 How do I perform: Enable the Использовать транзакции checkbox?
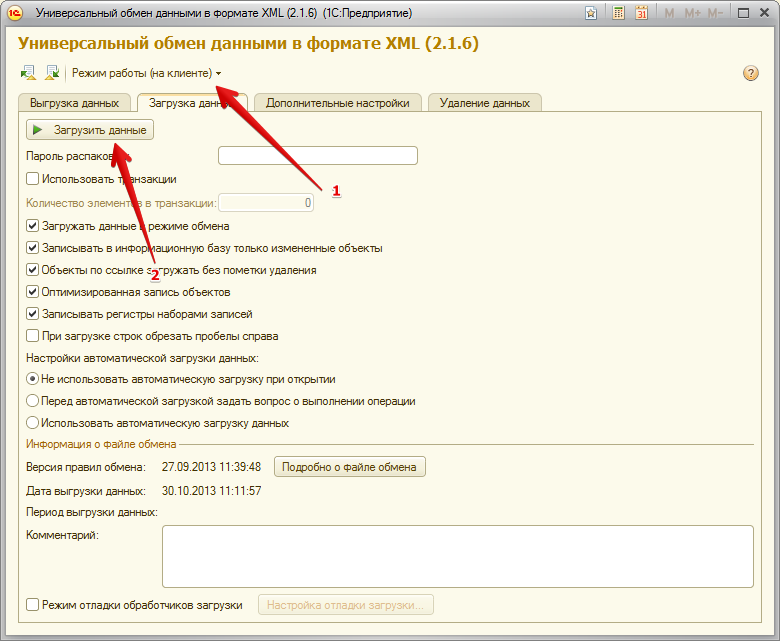click(33, 179)
